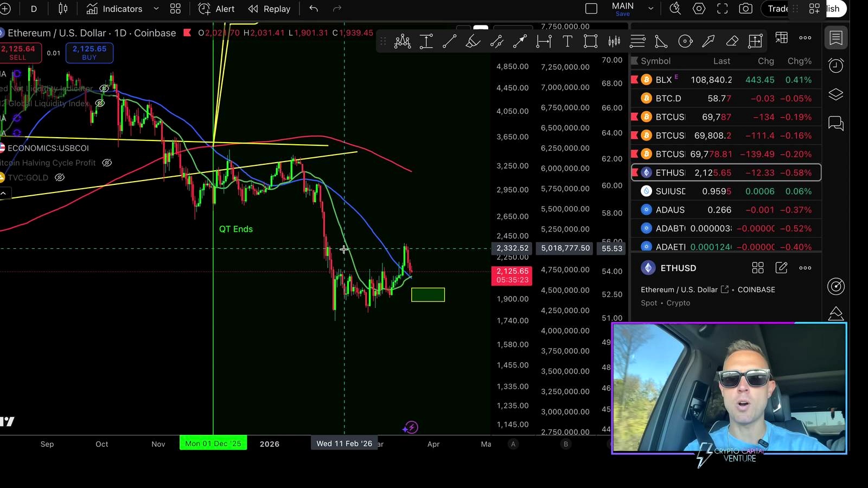Open Ethereum / U.S. Dollar external link
Viewport: 868px width, 488px height.
724,290
